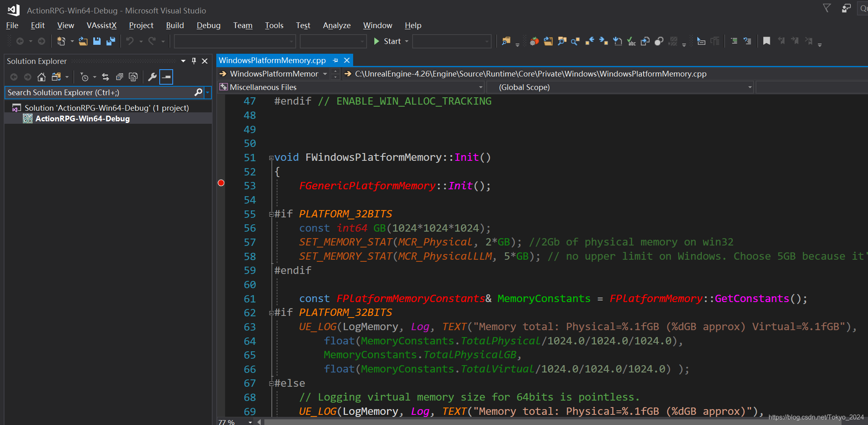Toggle the breakpoint on line 53
868x425 pixels.
[221, 183]
